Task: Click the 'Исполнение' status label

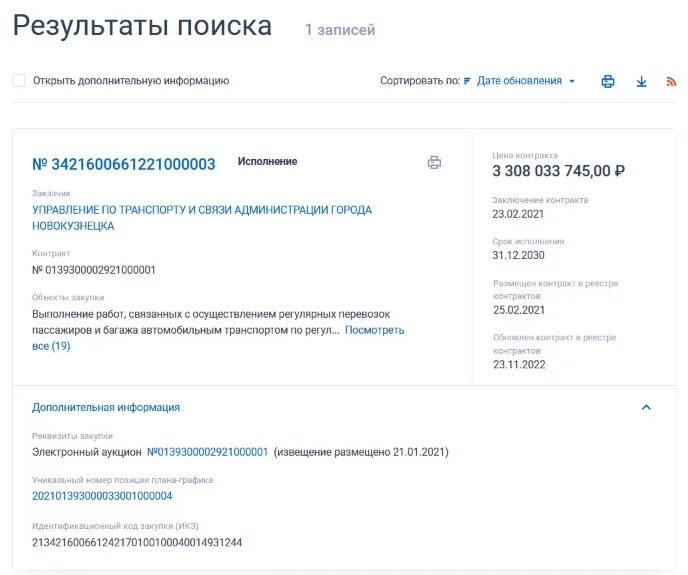Action: tap(267, 162)
